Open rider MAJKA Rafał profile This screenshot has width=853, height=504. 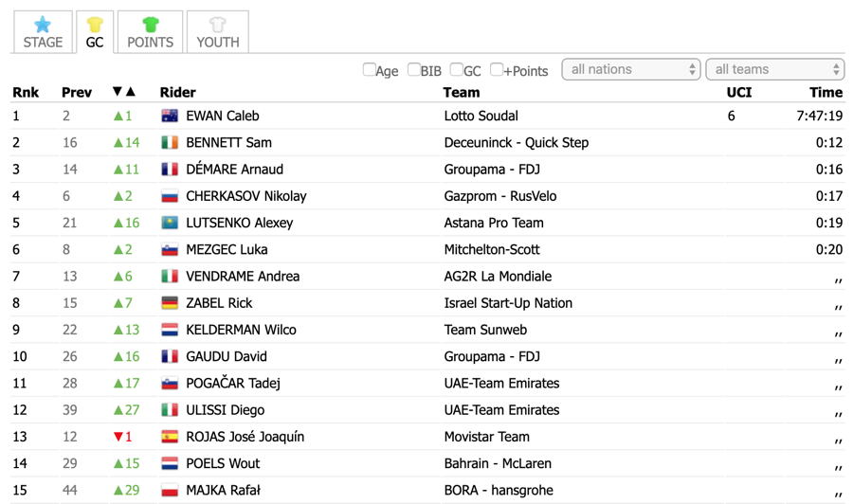click(223, 490)
